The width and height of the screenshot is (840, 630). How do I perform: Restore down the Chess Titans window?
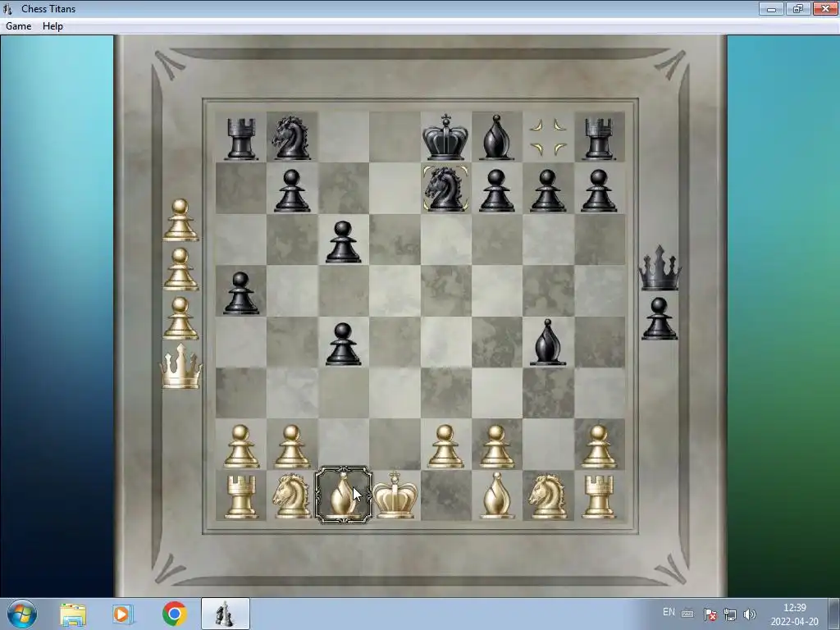(798, 8)
